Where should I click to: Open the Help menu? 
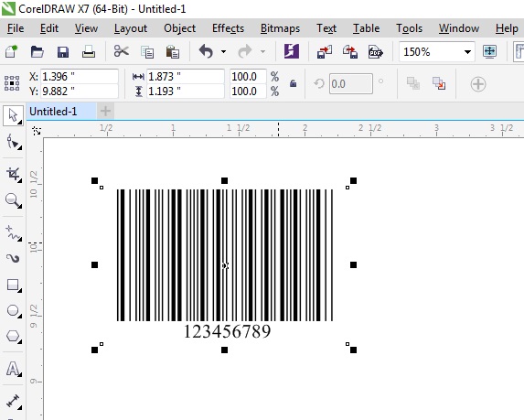click(x=507, y=28)
